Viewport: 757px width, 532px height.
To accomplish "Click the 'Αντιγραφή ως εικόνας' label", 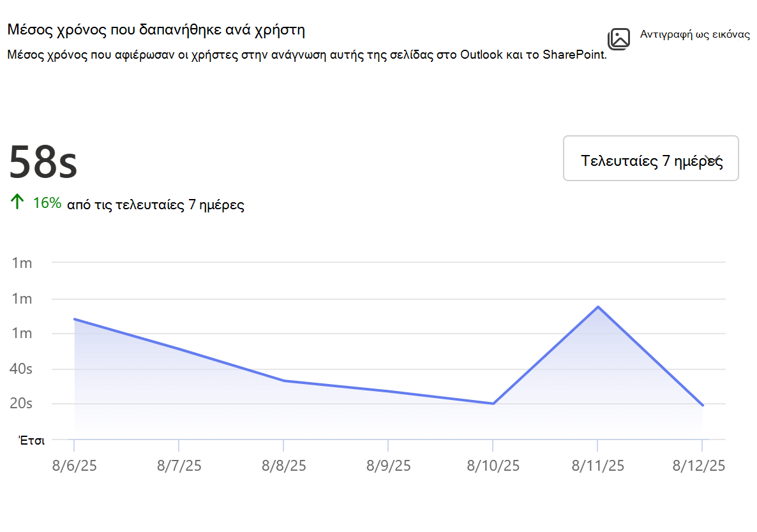I will pyautogui.click(x=694, y=34).
